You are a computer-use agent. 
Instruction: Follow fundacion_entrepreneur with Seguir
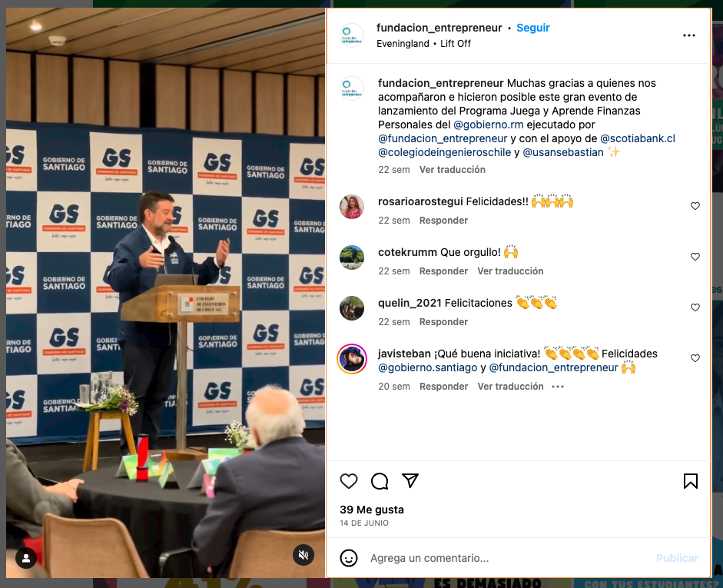click(533, 28)
